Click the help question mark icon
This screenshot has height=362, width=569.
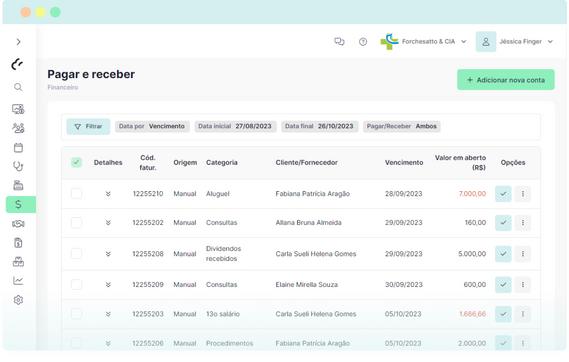click(x=363, y=42)
